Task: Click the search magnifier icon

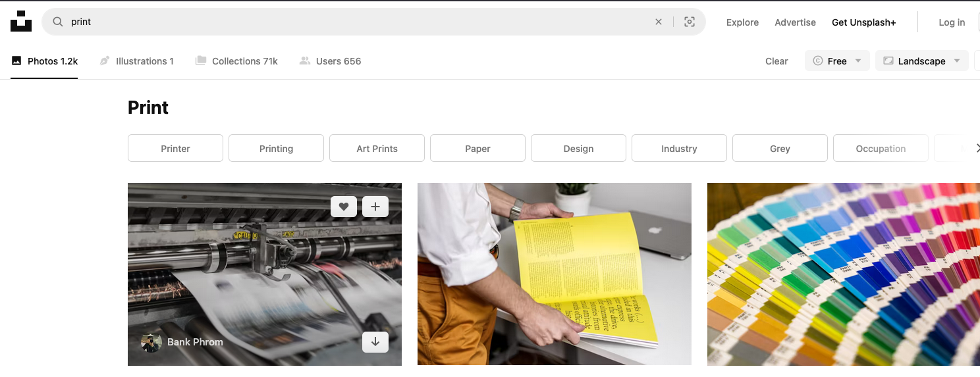Action: point(58,22)
